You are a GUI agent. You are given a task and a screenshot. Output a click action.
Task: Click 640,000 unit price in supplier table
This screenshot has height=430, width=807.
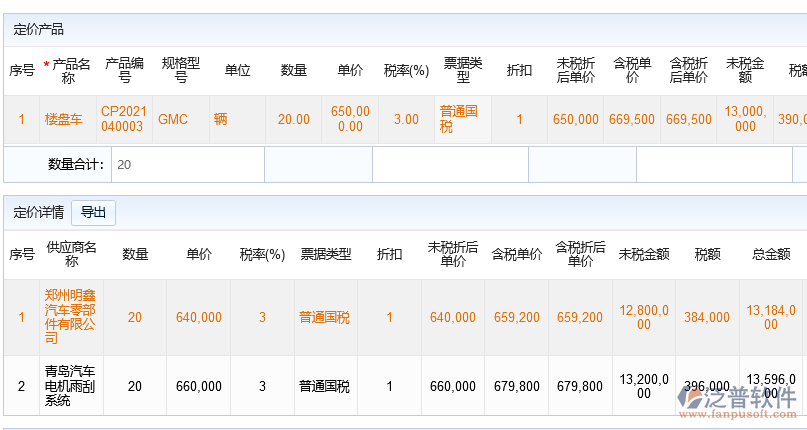199,317
